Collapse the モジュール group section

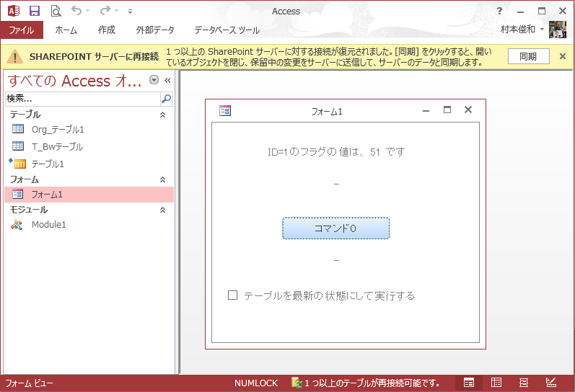[162, 210]
